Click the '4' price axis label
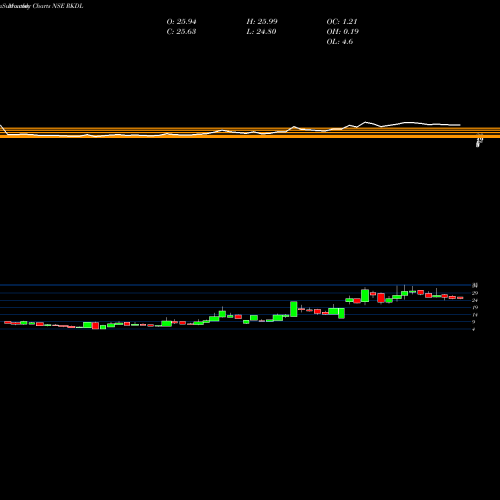 click(x=474, y=329)
